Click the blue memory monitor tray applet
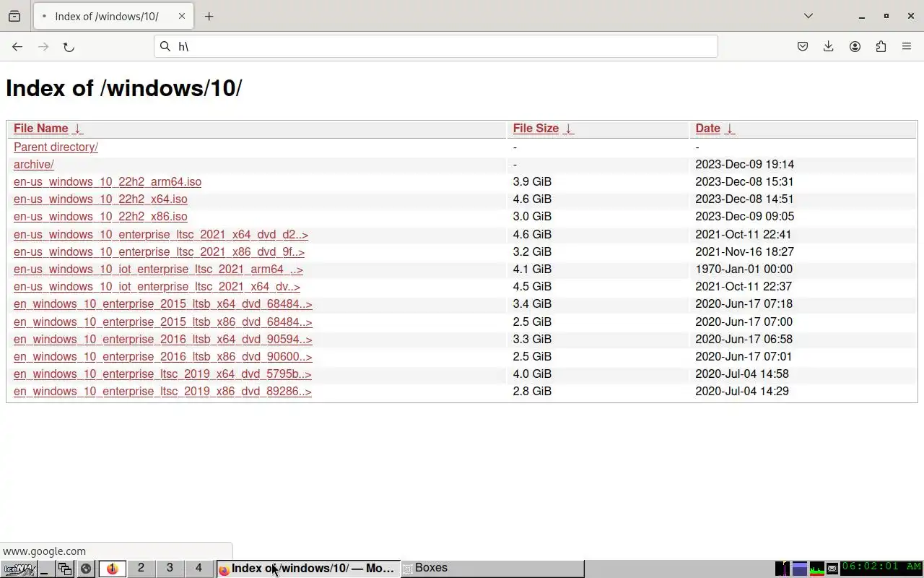Screen dimensions: 924x578 click(x=800, y=569)
